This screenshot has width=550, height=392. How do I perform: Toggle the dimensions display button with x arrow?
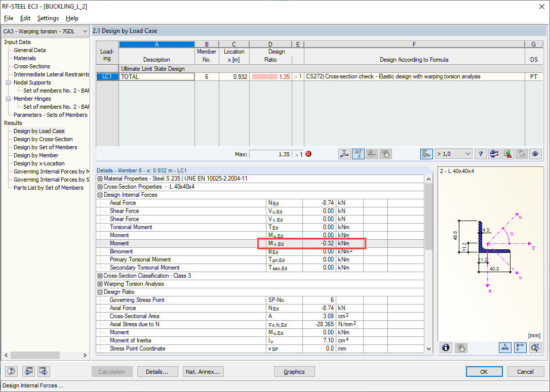[x=505, y=347]
